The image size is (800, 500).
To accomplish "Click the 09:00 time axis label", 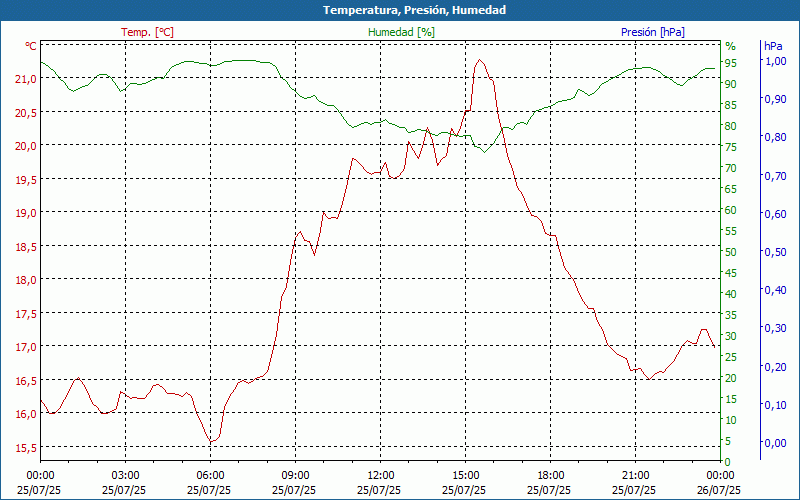I will [295, 476].
